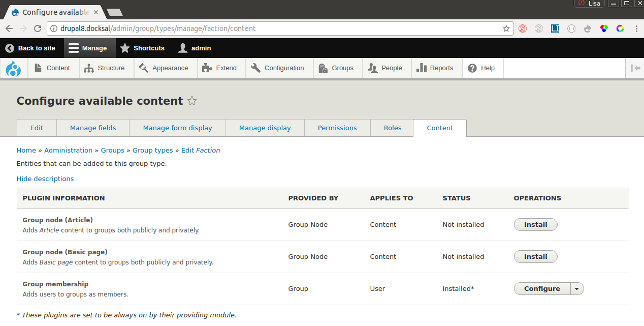This screenshot has height=326, width=644.
Task: Click the RGB color circles extension icon
Action: point(604,29)
